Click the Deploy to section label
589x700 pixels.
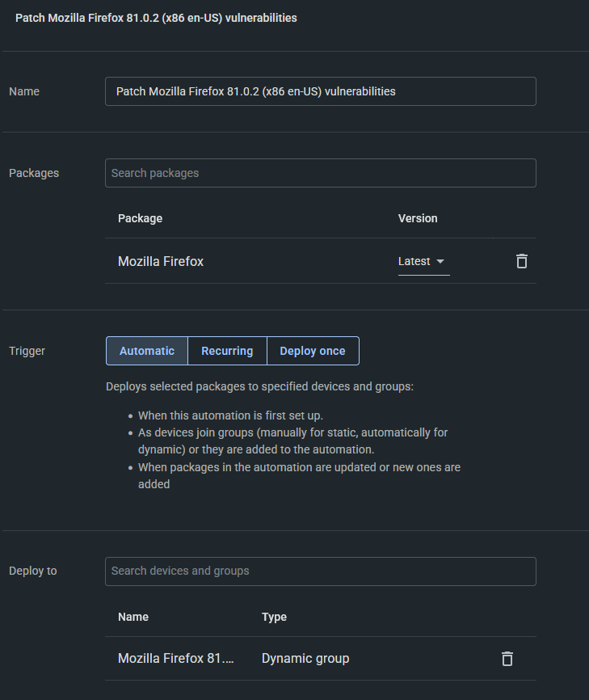point(33,571)
